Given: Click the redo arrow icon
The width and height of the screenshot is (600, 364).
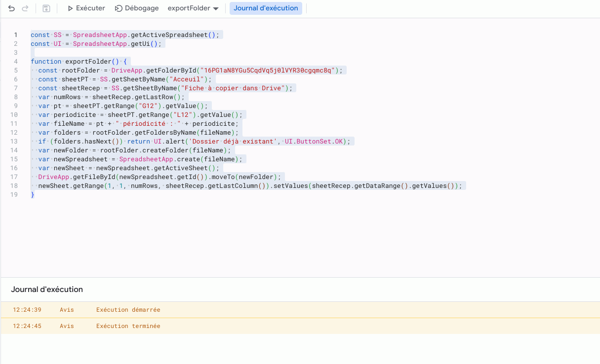Looking at the screenshot, I should click(26, 8).
